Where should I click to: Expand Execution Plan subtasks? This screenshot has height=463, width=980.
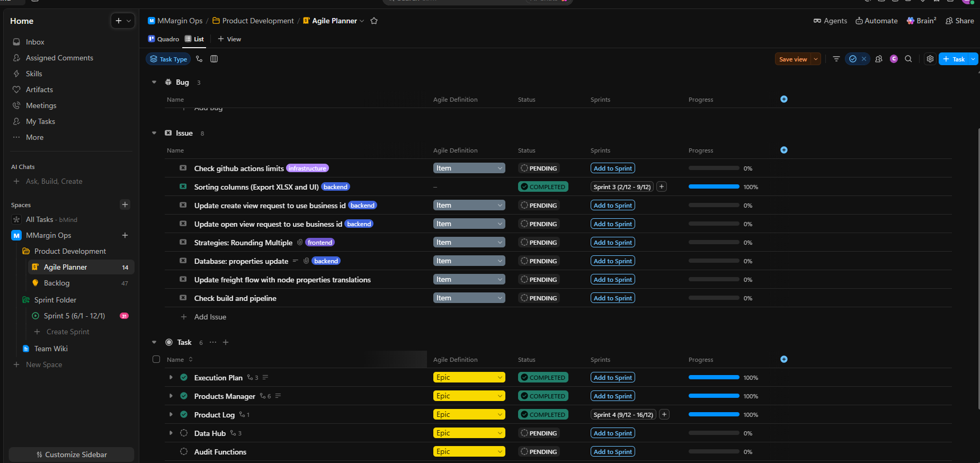pos(171,377)
